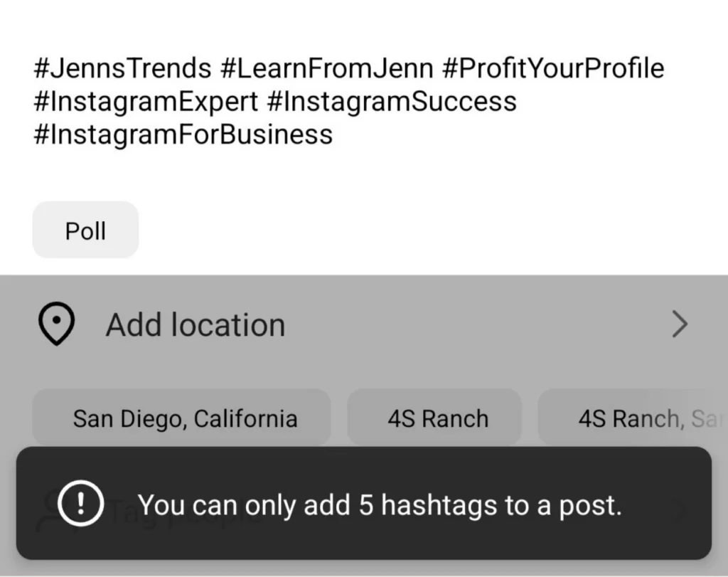Tap the #JennsTrends hashtag

pos(122,68)
